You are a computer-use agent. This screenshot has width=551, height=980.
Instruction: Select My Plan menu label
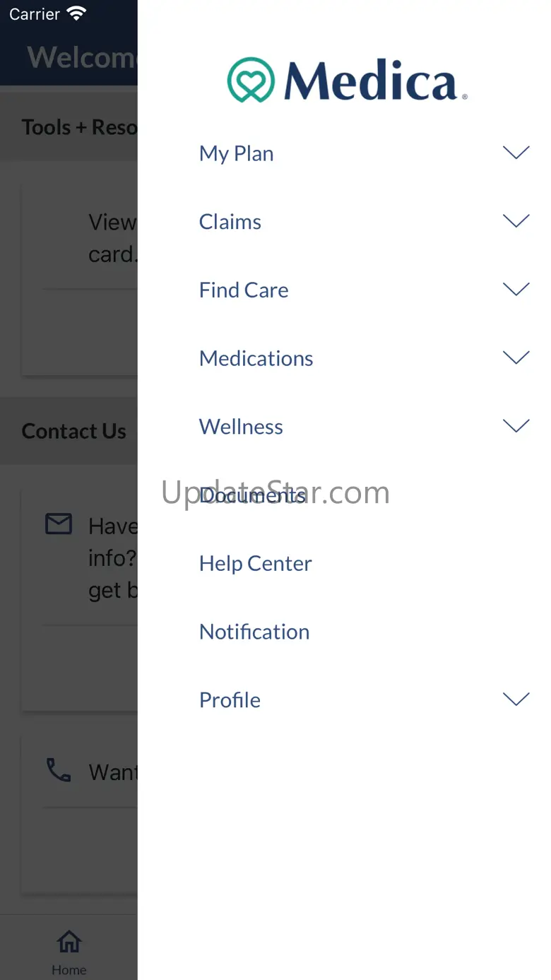(236, 153)
